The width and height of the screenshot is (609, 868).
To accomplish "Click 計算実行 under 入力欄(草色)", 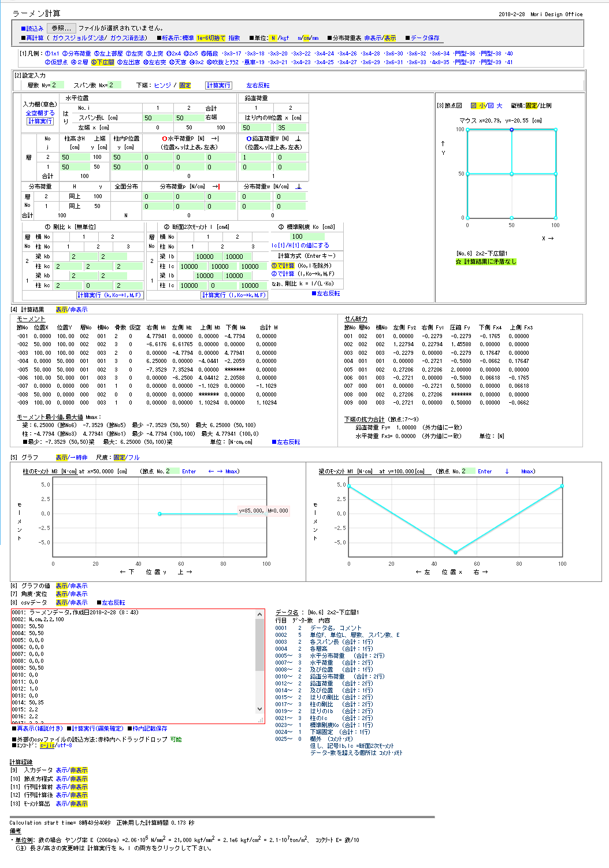I will click(40, 121).
